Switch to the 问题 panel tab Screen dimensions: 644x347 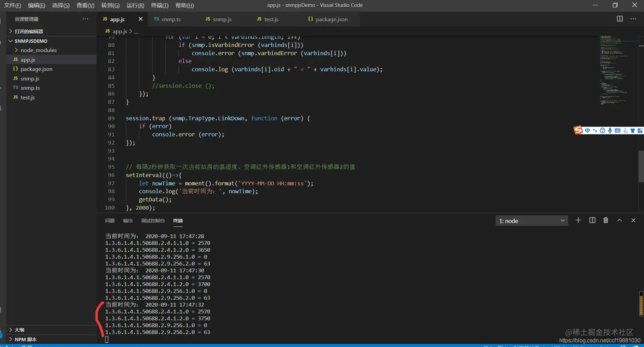(110, 221)
